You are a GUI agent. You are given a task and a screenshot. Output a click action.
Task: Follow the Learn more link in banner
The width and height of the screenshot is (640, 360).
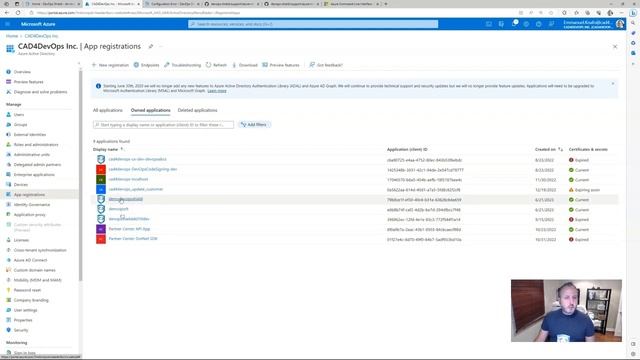tap(217, 91)
